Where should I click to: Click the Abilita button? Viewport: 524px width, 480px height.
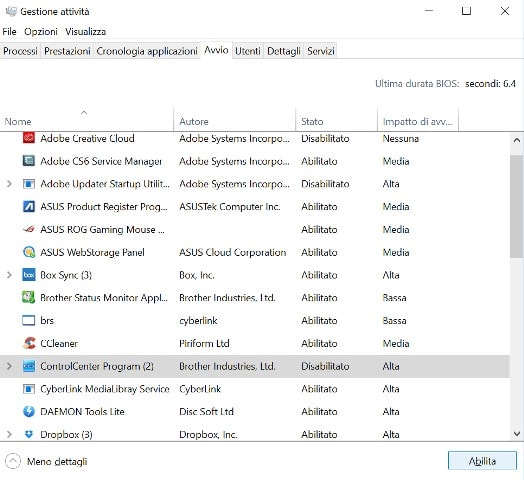point(482,461)
